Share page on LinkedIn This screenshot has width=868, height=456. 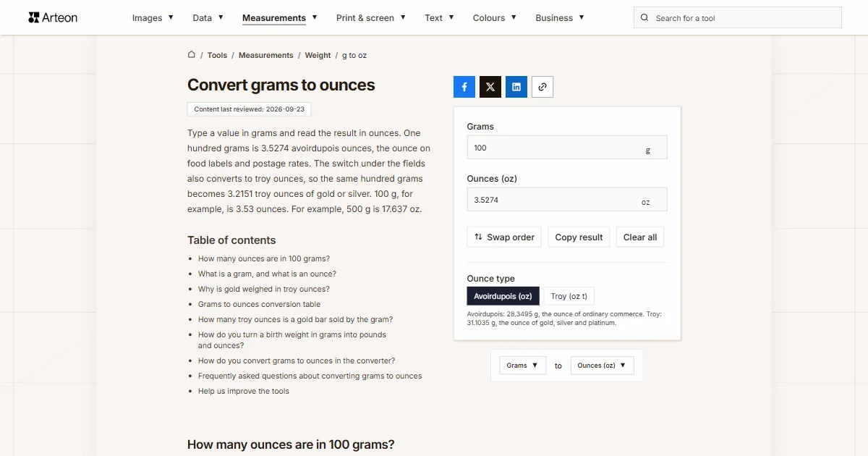click(516, 87)
